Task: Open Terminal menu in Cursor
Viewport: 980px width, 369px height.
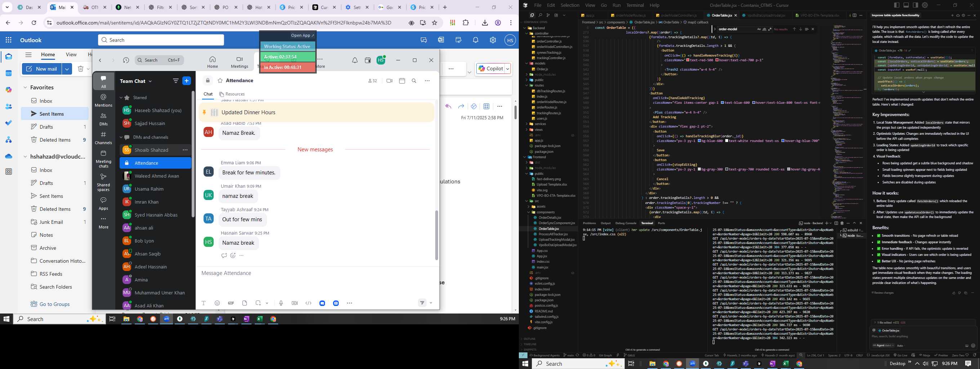Action: click(635, 5)
